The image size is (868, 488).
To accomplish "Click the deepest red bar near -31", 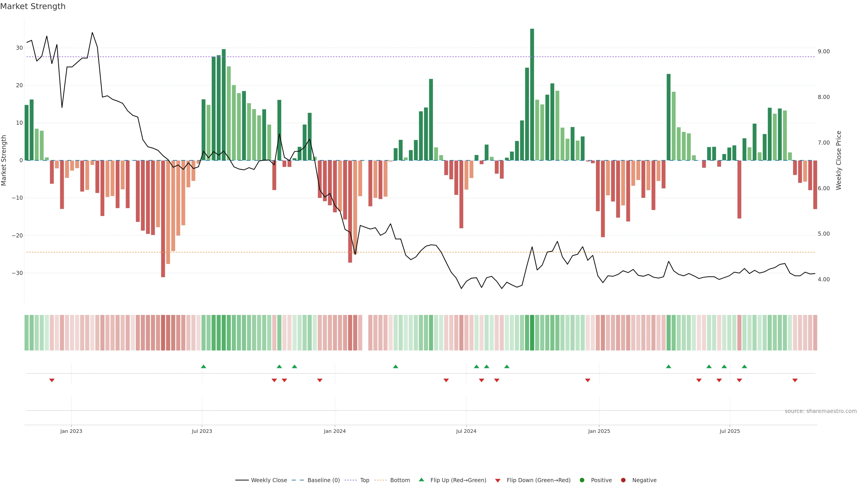I will pyautogui.click(x=163, y=219).
